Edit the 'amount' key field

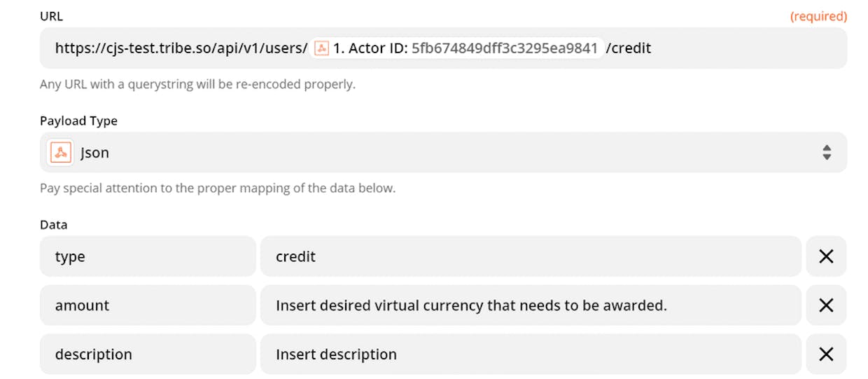pos(148,305)
